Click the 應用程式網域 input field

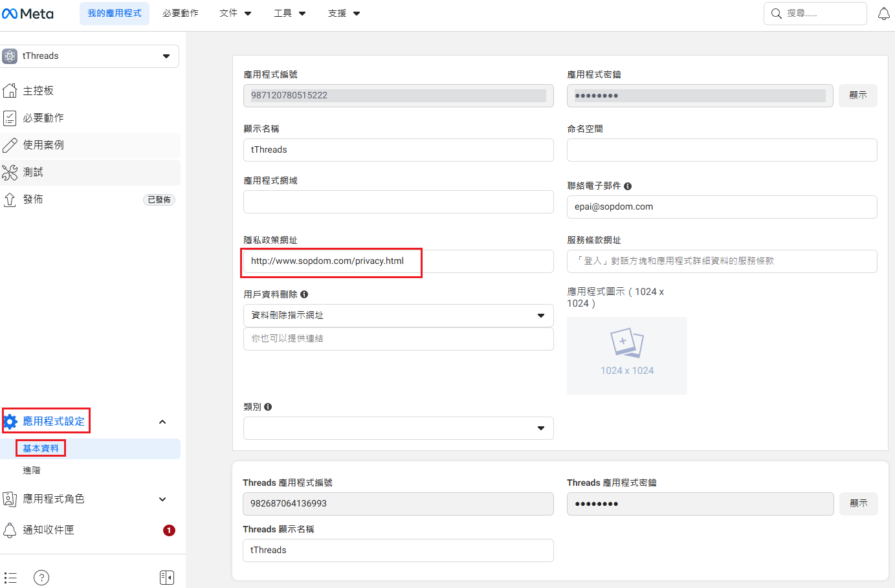click(x=399, y=202)
